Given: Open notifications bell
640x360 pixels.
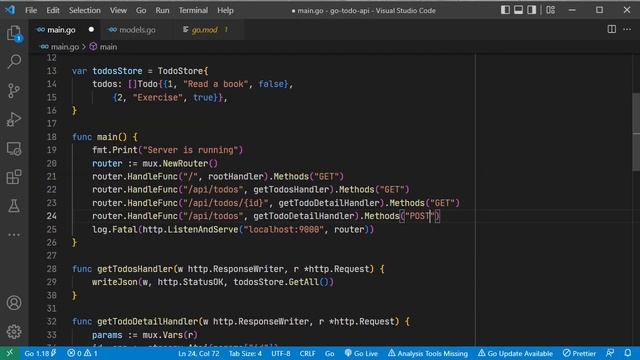Looking at the screenshot, I should pos(628,353).
